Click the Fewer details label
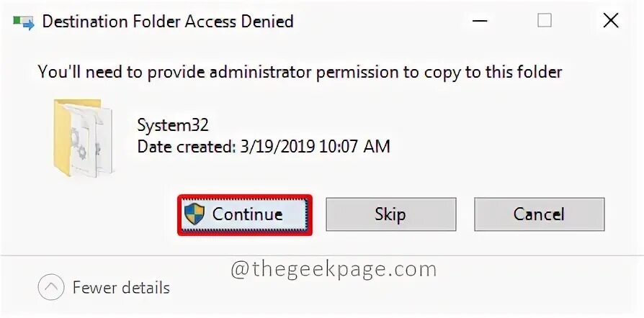 click(x=121, y=288)
